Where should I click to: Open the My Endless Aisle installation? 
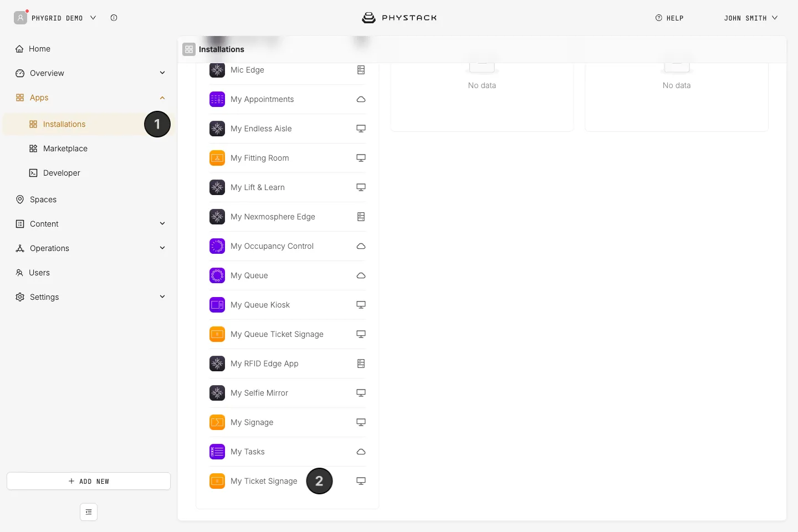click(x=288, y=129)
